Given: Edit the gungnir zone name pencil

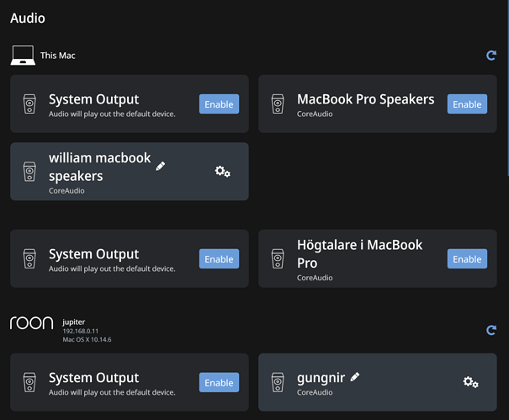Looking at the screenshot, I should (x=355, y=377).
